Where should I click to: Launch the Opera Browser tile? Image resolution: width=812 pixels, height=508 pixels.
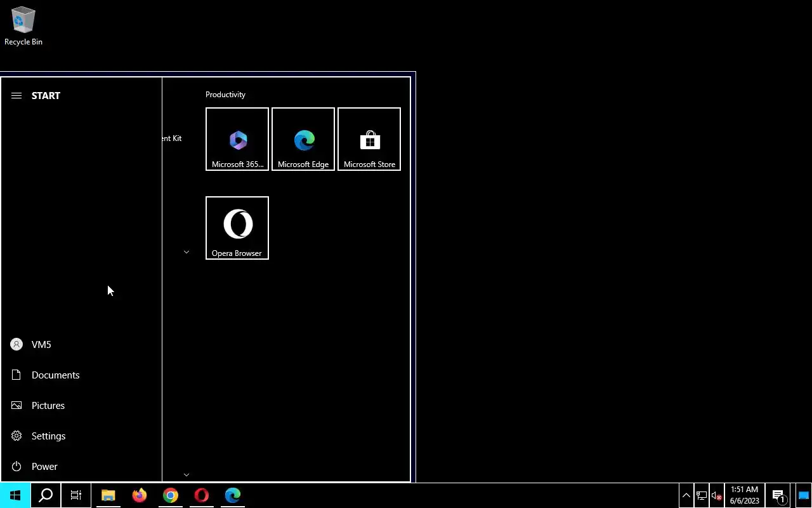[237, 228]
